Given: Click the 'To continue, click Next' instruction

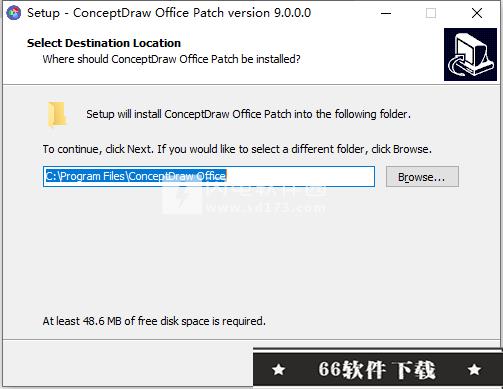Looking at the screenshot, I should point(237,149).
